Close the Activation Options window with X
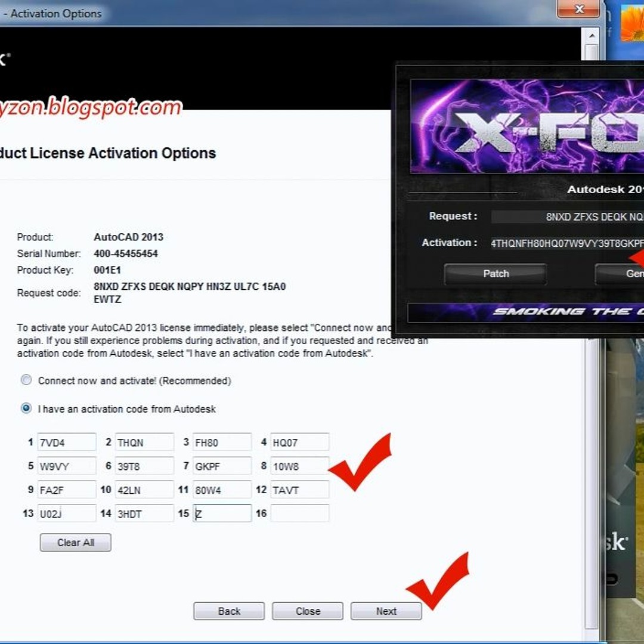The width and height of the screenshot is (644, 644). pos(578,10)
